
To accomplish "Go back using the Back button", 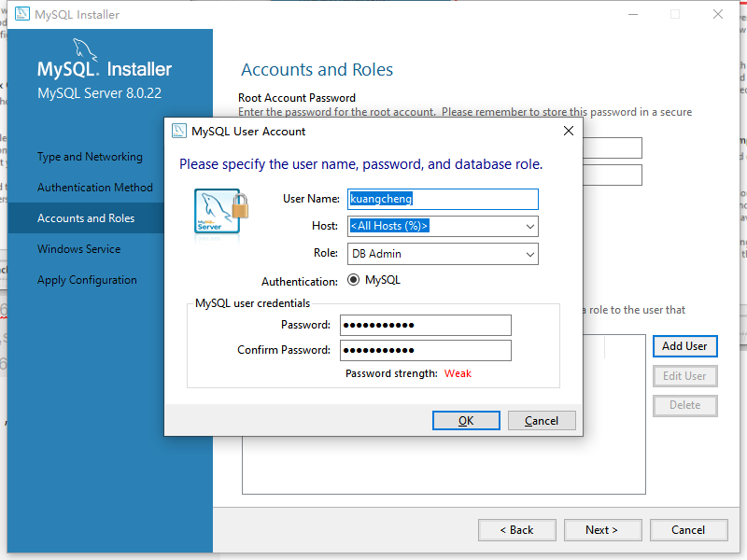I will point(516,529).
